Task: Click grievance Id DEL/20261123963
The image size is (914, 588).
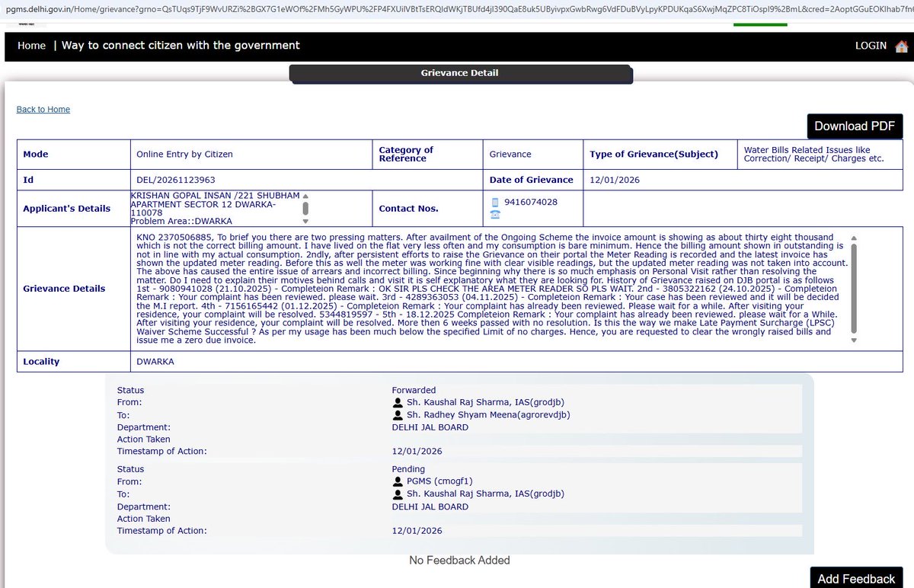Action: 176,180
